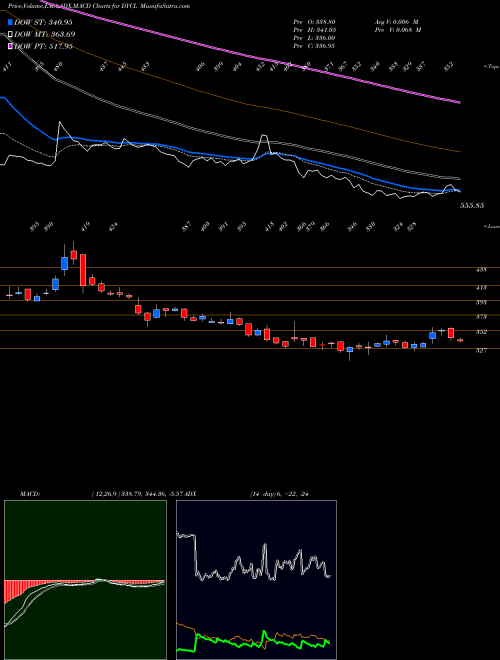This screenshot has width=500, height=660.
Task: Click the 'Pre L: 336.00' low value
Action: coord(314,38)
